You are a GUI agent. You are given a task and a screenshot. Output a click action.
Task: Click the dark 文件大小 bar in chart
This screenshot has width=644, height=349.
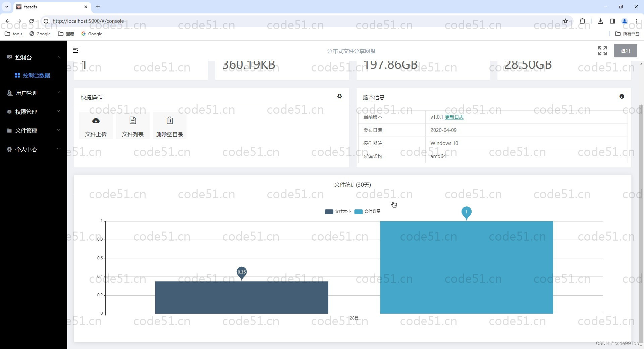pyautogui.click(x=241, y=298)
